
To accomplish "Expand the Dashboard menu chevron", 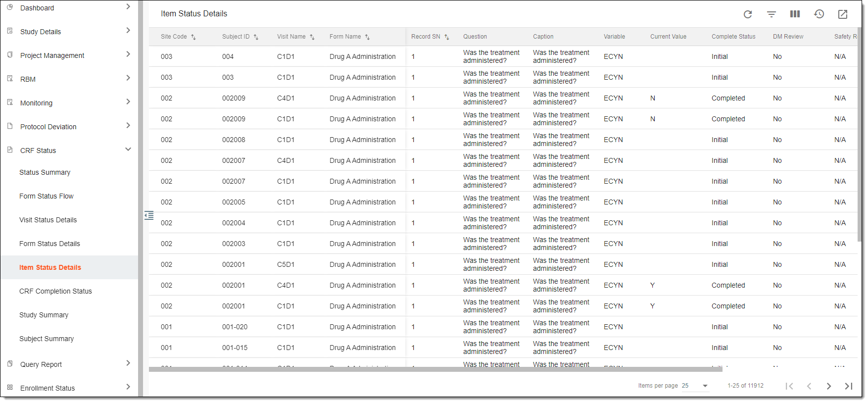I will click(128, 6).
